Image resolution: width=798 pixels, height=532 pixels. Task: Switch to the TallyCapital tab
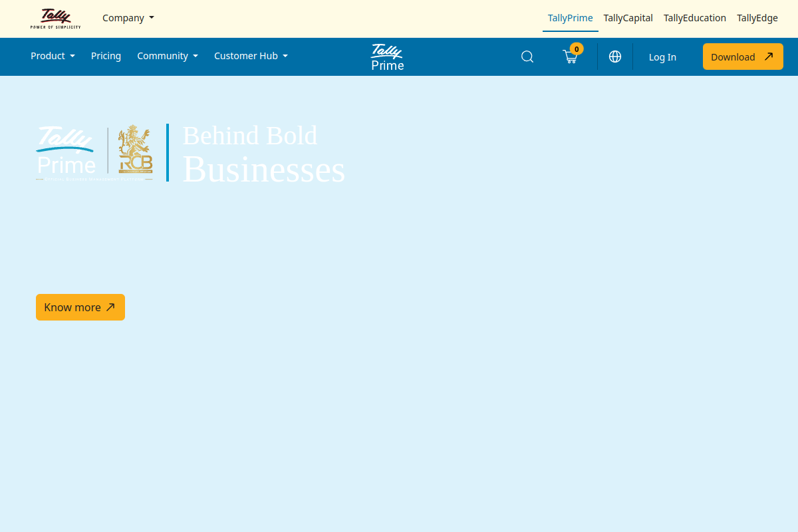pyautogui.click(x=628, y=18)
